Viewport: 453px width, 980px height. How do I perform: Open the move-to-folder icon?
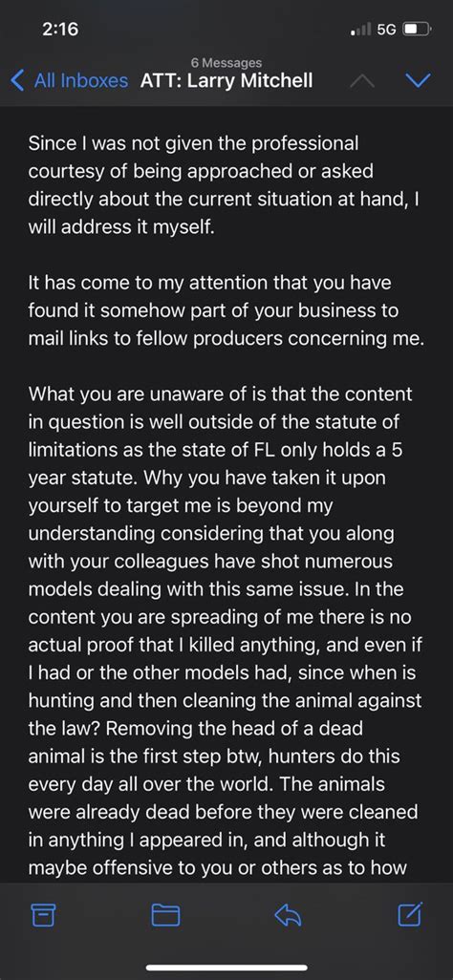pyautogui.click(x=165, y=916)
